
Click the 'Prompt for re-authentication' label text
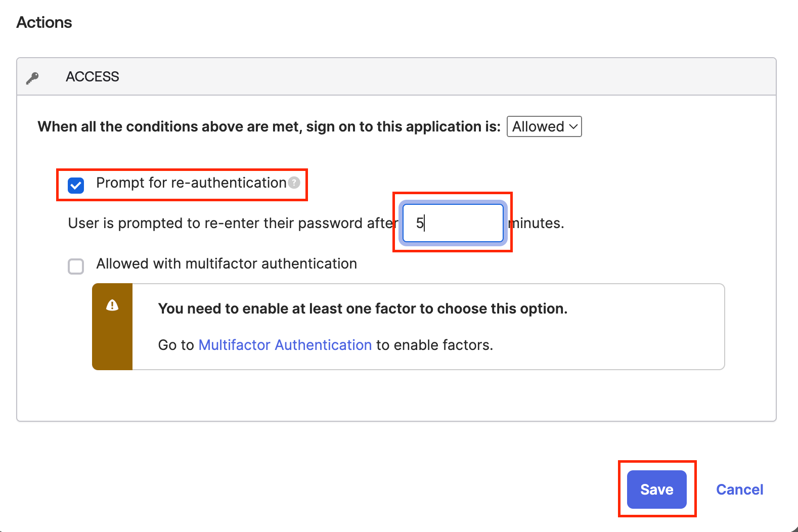click(191, 183)
